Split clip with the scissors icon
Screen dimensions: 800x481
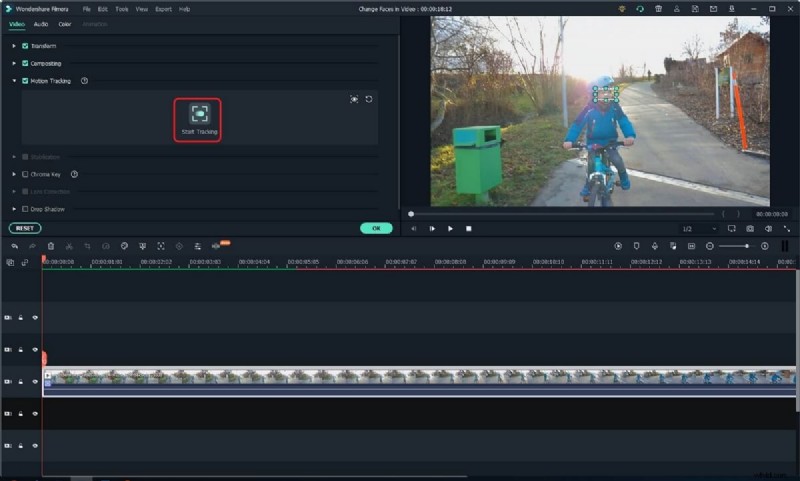69,246
